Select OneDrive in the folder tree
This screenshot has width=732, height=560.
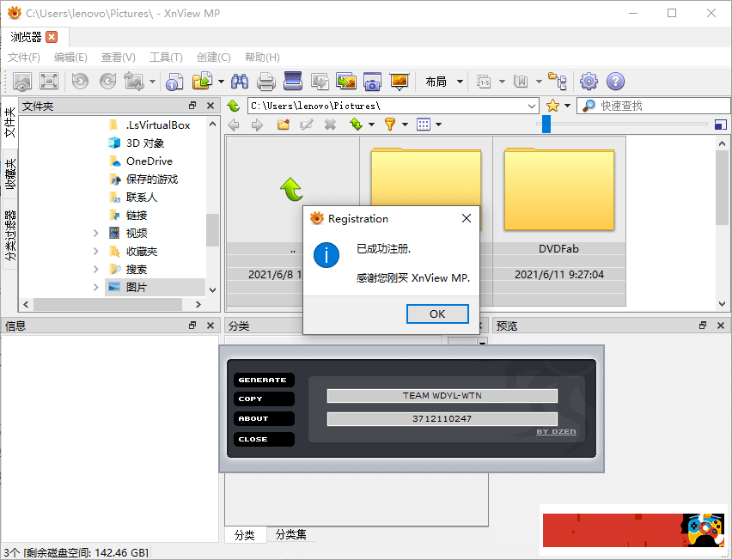[x=149, y=161]
